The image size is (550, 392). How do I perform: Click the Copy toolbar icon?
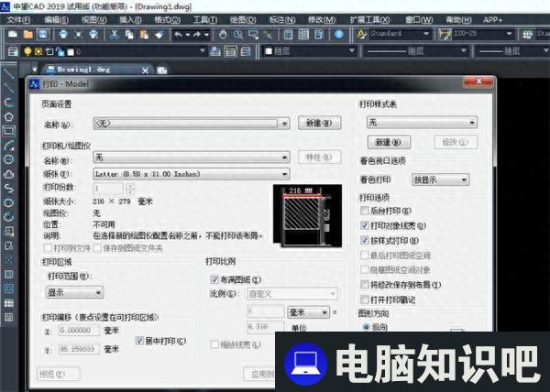(129, 34)
